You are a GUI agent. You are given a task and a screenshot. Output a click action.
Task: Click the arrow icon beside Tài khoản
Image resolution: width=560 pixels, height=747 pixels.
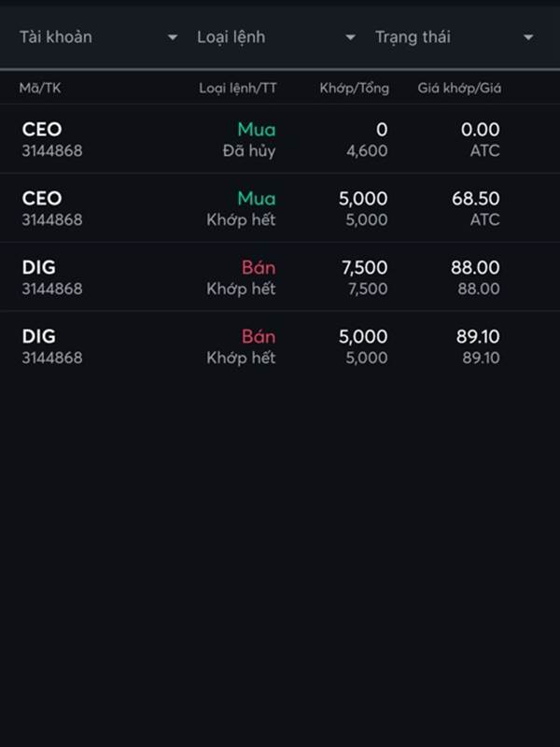pos(173,37)
